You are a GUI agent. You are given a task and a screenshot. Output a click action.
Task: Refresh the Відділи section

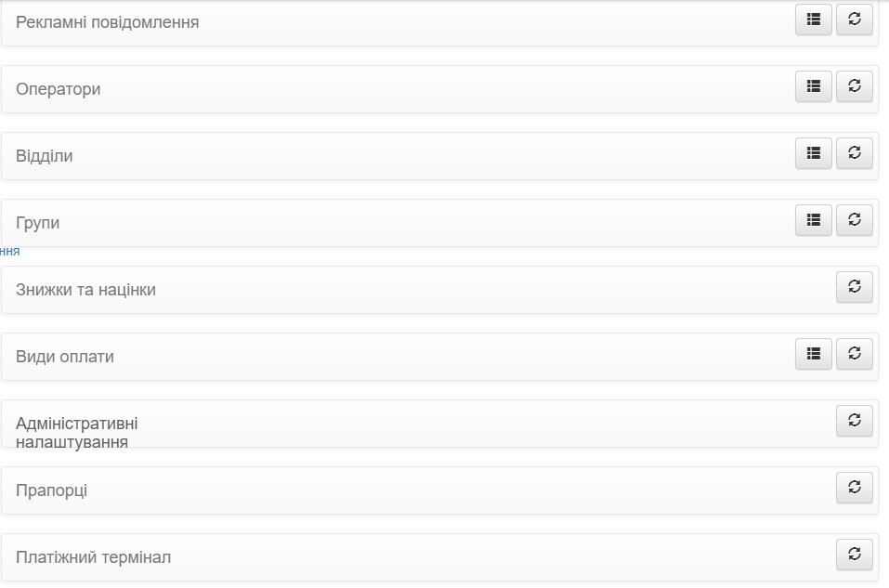pyautogui.click(x=855, y=153)
